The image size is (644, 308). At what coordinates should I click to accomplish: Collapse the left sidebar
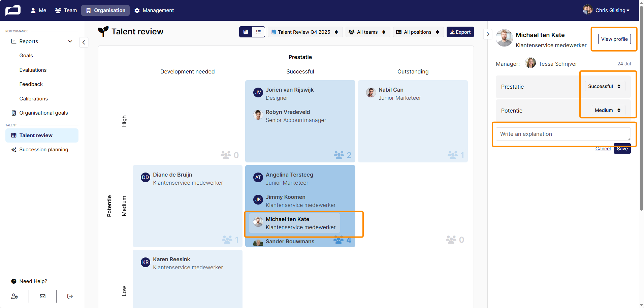(x=84, y=42)
